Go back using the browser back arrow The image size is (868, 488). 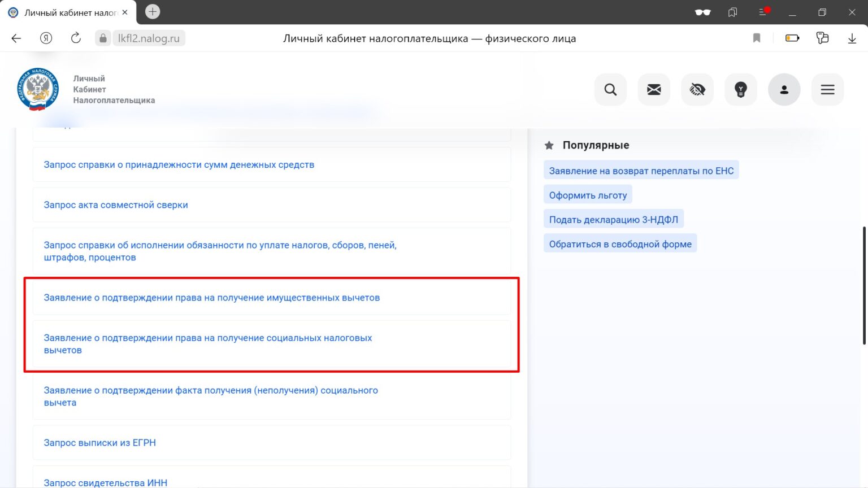tap(16, 38)
